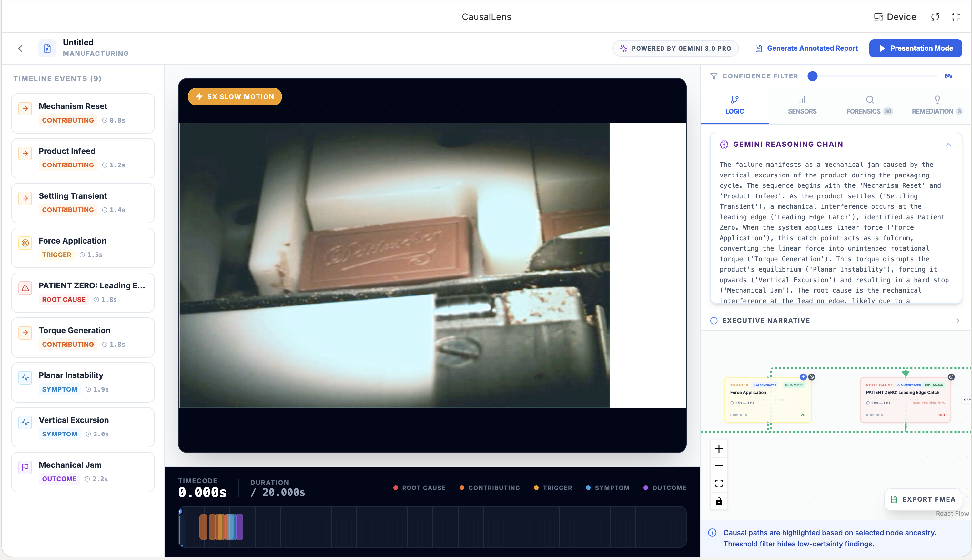The height and width of the screenshot is (560, 972).
Task: Toggle the 5X Slow Motion badge
Action: tap(235, 96)
